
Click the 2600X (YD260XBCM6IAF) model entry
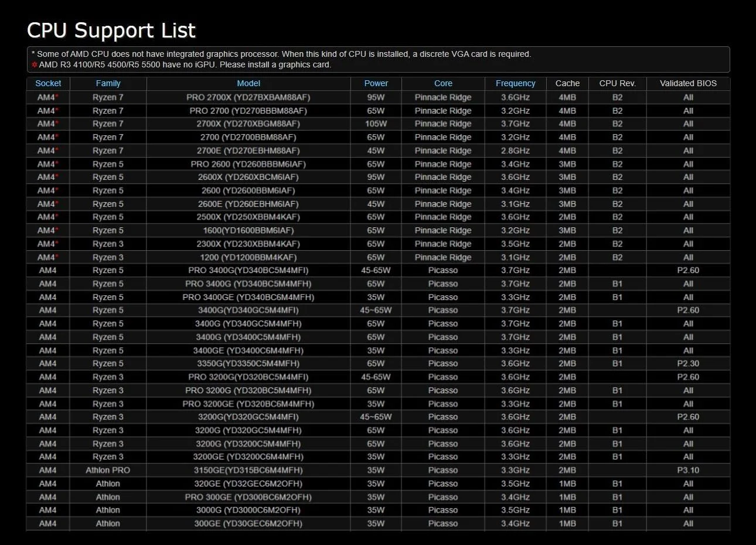[248, 177]
